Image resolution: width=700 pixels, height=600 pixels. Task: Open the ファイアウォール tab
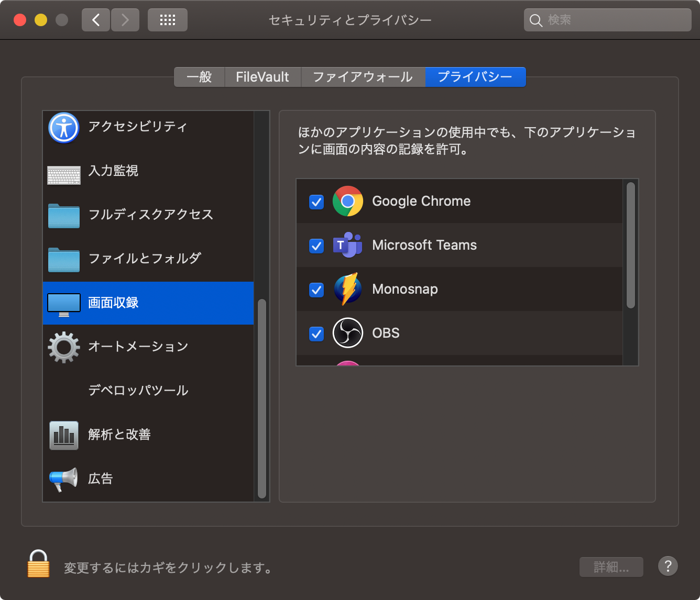tap(363, 77)
